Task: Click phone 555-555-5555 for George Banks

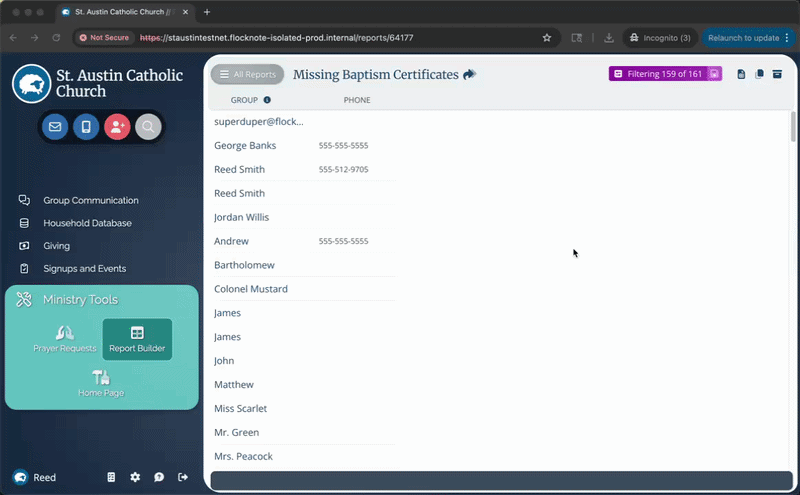Action: pos(343,145)
